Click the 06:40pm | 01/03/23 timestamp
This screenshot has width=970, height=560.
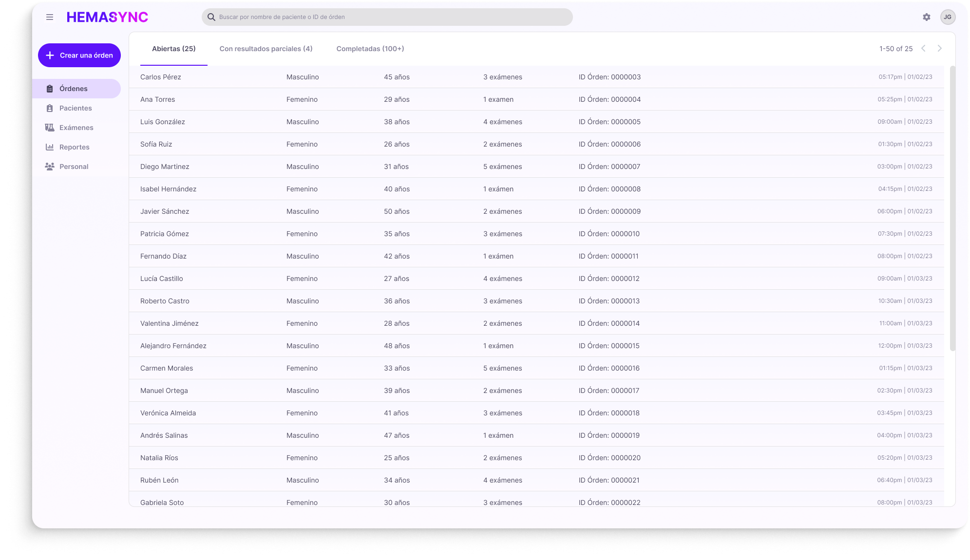pos(905,480)
